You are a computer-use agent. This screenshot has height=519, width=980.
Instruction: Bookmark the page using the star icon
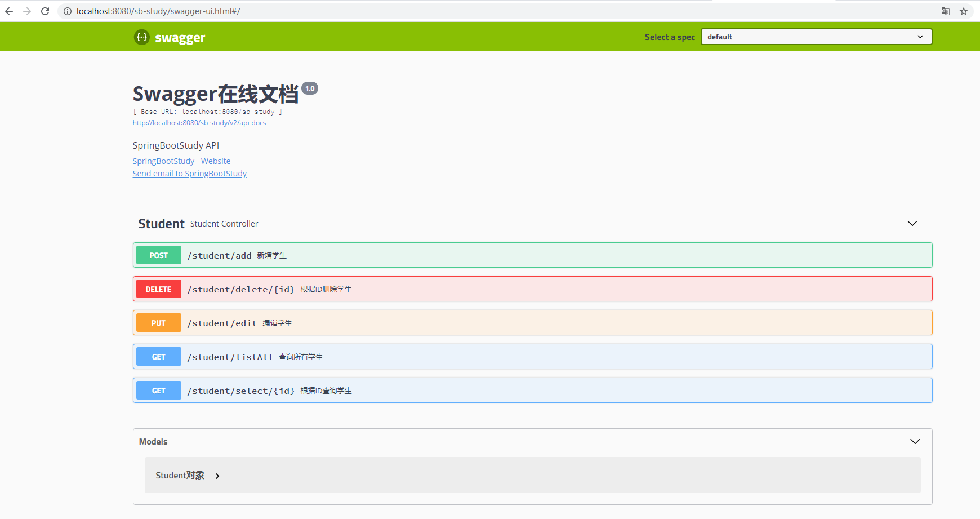pyautogui.click(x=965, y=11)
